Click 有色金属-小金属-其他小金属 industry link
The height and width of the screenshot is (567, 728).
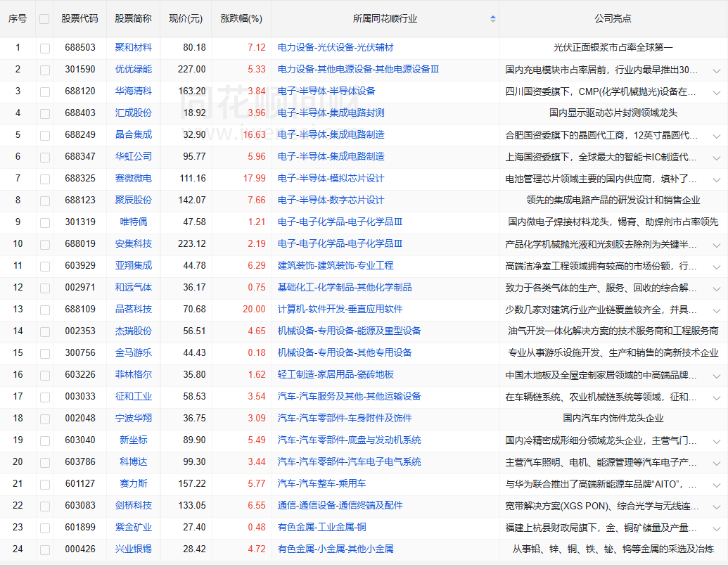point(336,549)
